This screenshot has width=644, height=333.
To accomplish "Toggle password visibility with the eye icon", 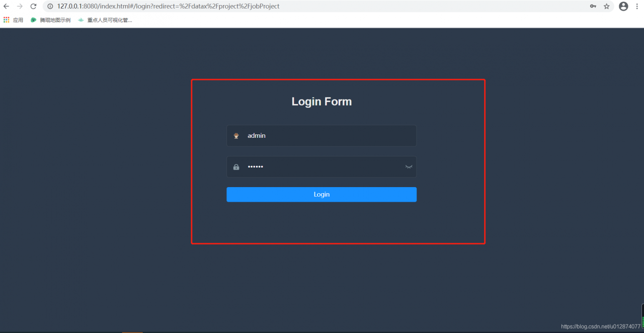I will [x=409, y=167].
